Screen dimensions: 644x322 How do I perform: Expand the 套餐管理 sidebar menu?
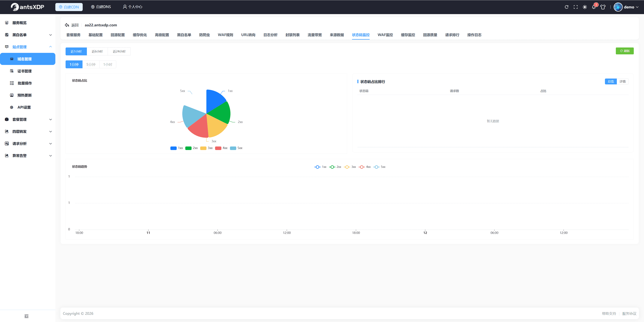tap(28, 119)
